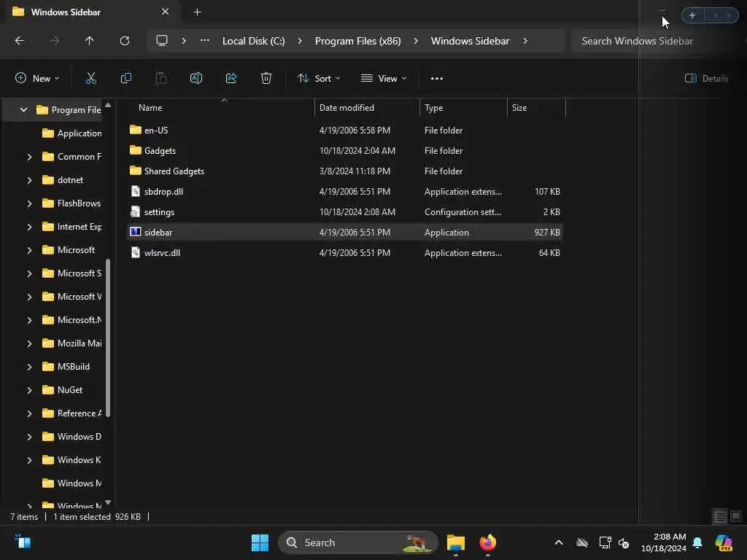
Task: Switch to large thumbnails view icon
Action: (x=736, y=516)
